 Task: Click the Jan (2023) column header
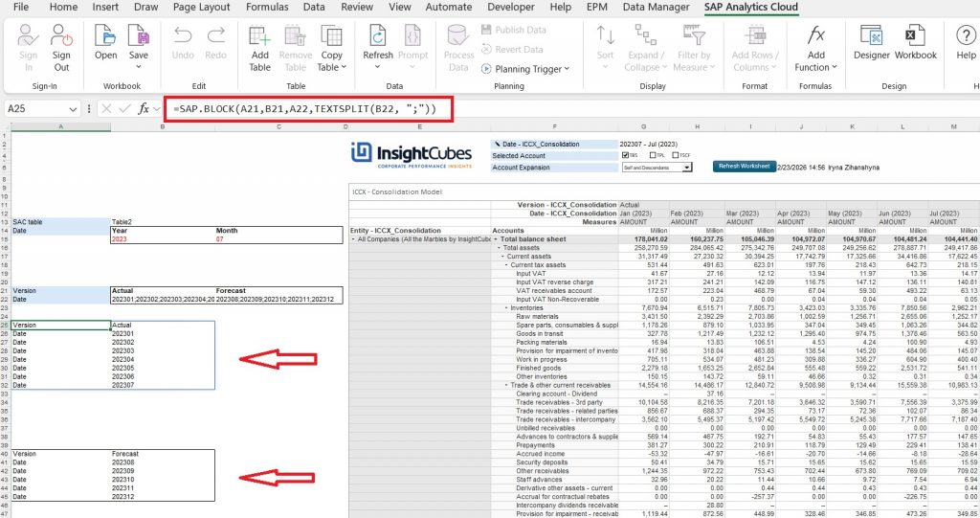(644, 214)
